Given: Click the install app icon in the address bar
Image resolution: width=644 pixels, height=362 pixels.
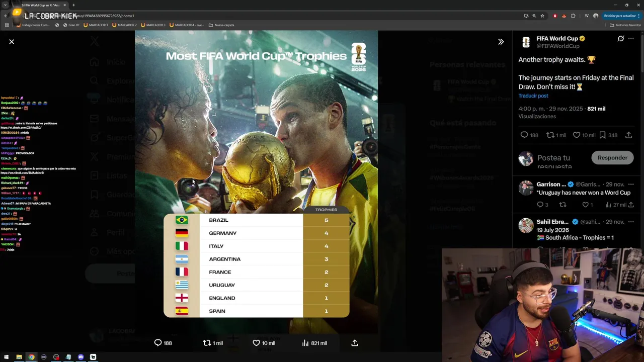Looking at the screenshot, I should 526,16.
